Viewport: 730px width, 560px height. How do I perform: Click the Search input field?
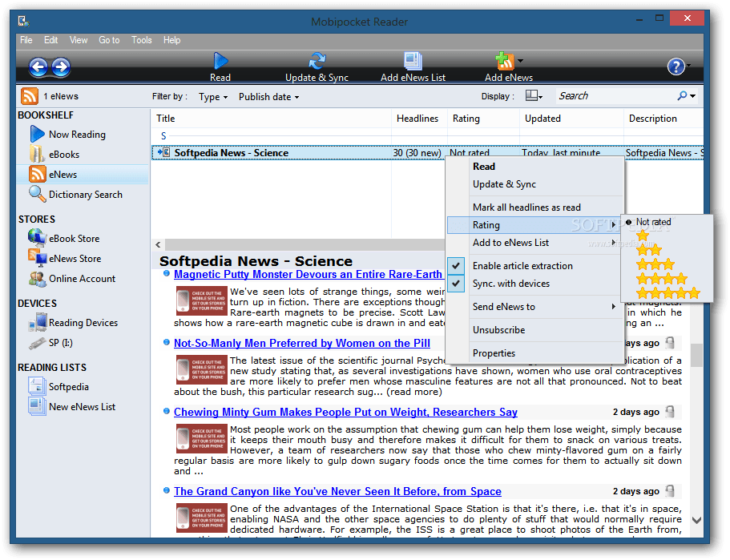point(615,96)
